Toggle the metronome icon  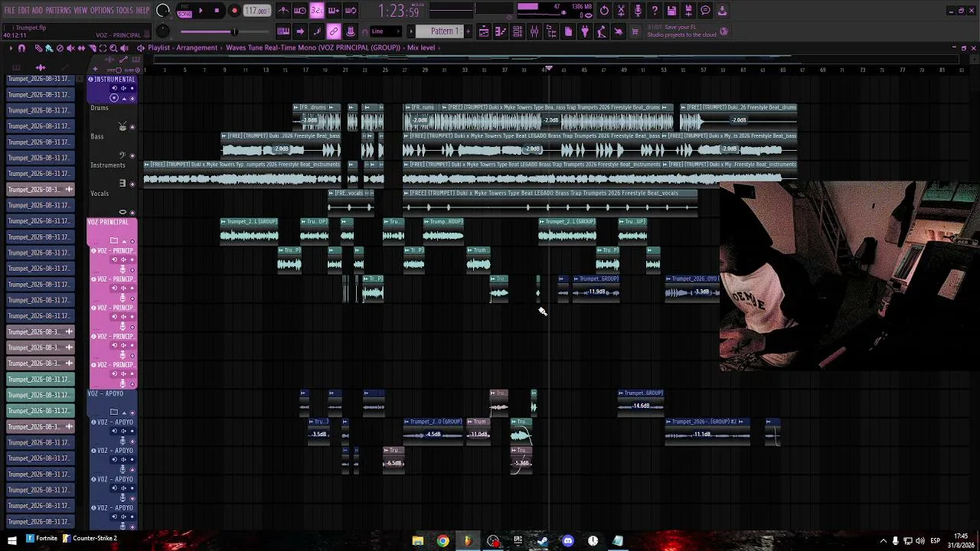click(283, 11)
